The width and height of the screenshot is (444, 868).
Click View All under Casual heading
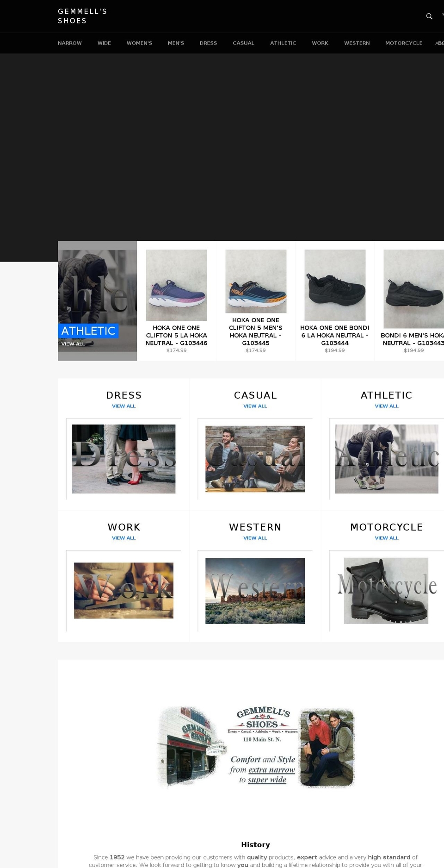point(255,406)
